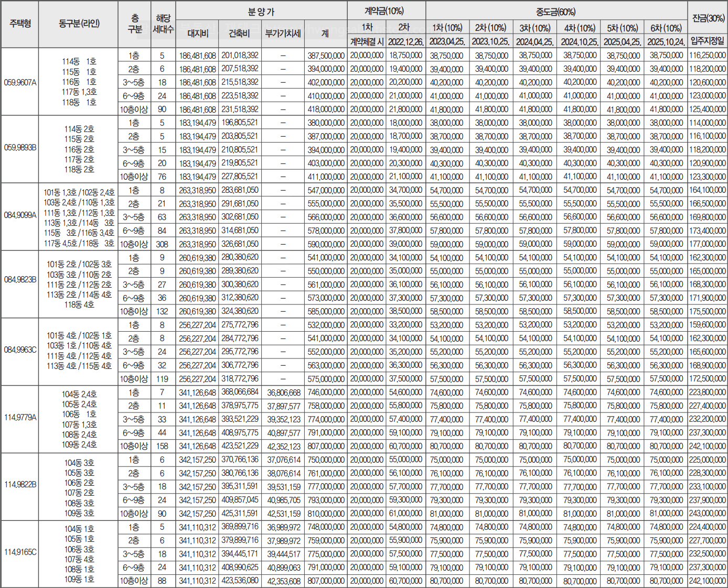728x588 pixels.
Task: Select total price 418,000,000
Action: (326, 110)
